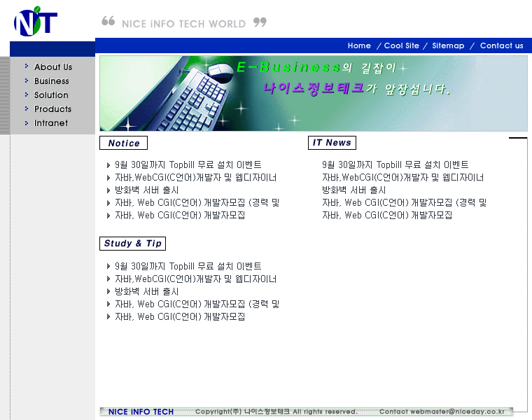The image size is (532, 420).
Task: Click last Study & Tip list item
Action: pos(180,317)
